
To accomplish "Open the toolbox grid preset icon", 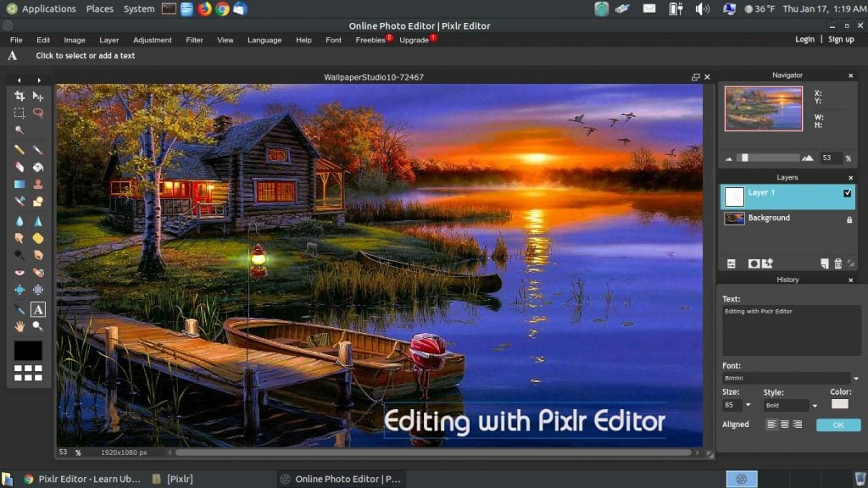I will click(28, 373).
